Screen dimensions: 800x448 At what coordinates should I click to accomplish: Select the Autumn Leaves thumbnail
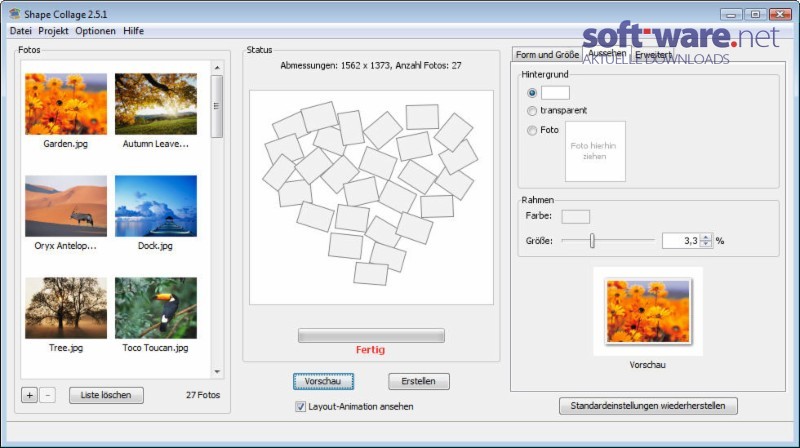pos(156,104)
